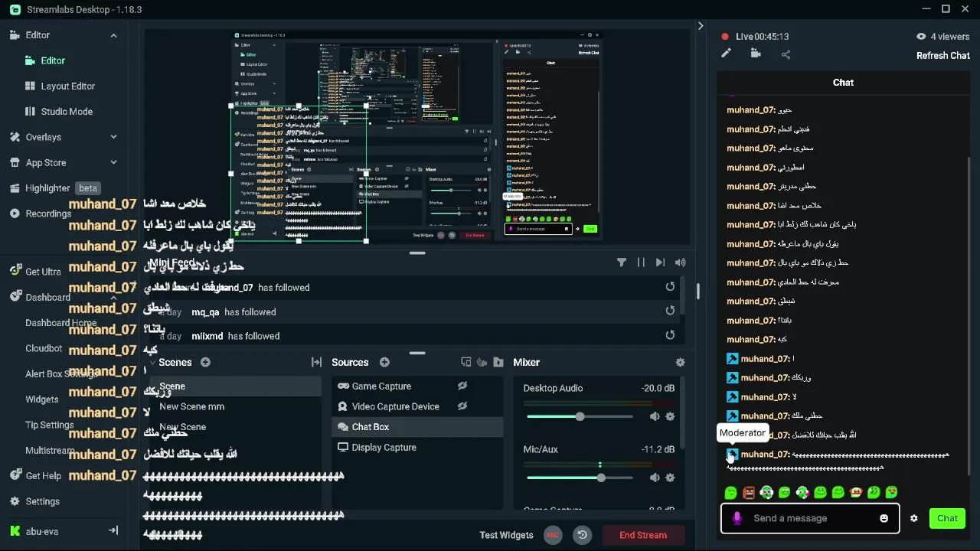Image resolution: width=980 pixels, height=551 pixels.
Task: Share the stream with share icon
Action: tap(786, 54)
